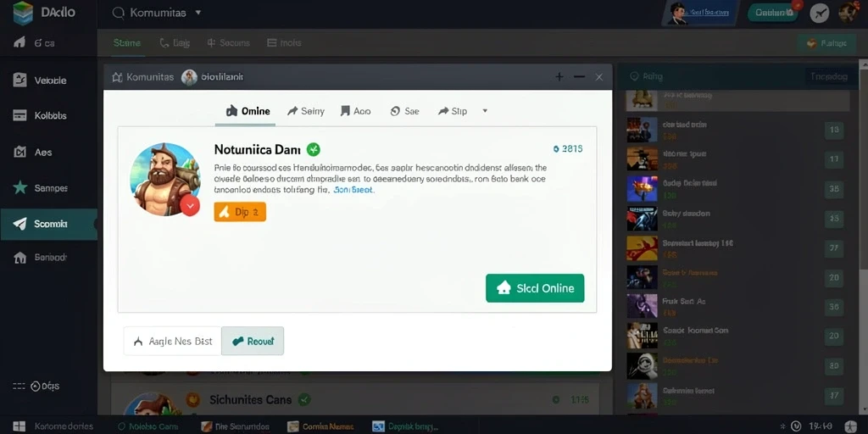The height and width of the screenshot is (434, 868).
Task: Click the red badge on the avatar
Action: coord(190,205)
